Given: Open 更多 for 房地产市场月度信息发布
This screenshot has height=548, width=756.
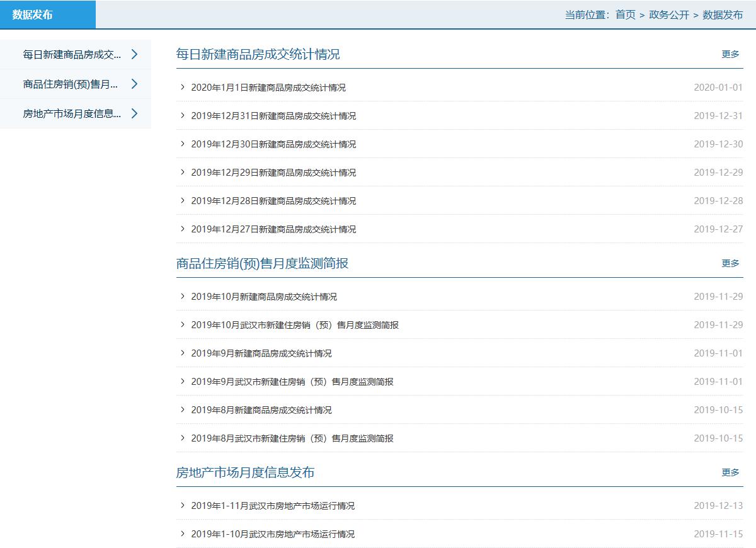Looking at the screenshot, I should click(730, 472).
